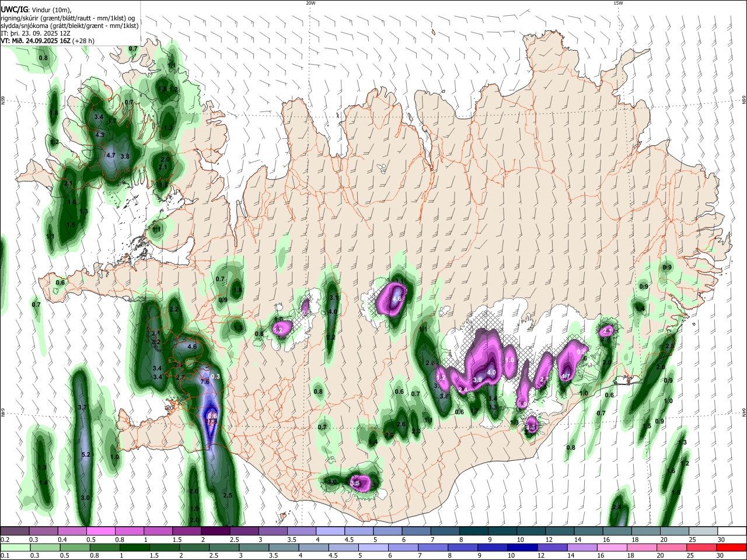
Task: Click the '3.5' value in the south coast snow patch
Action: click(x=355, y=484)
